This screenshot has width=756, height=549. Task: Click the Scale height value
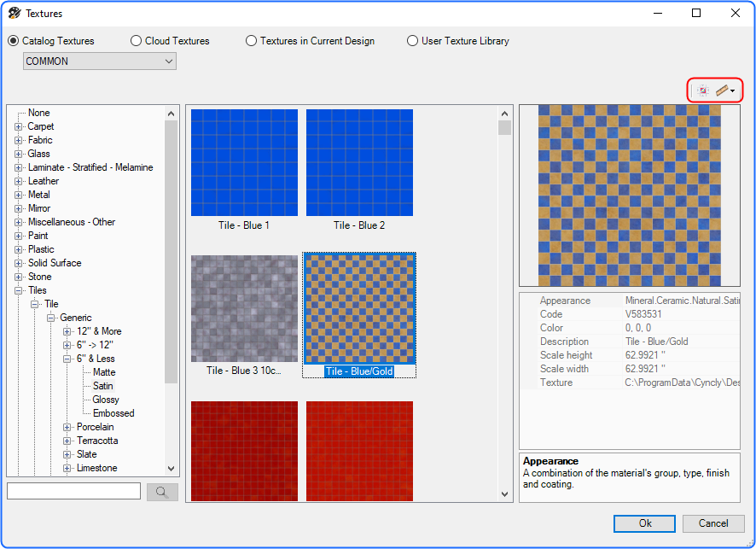tap(645, 355)
